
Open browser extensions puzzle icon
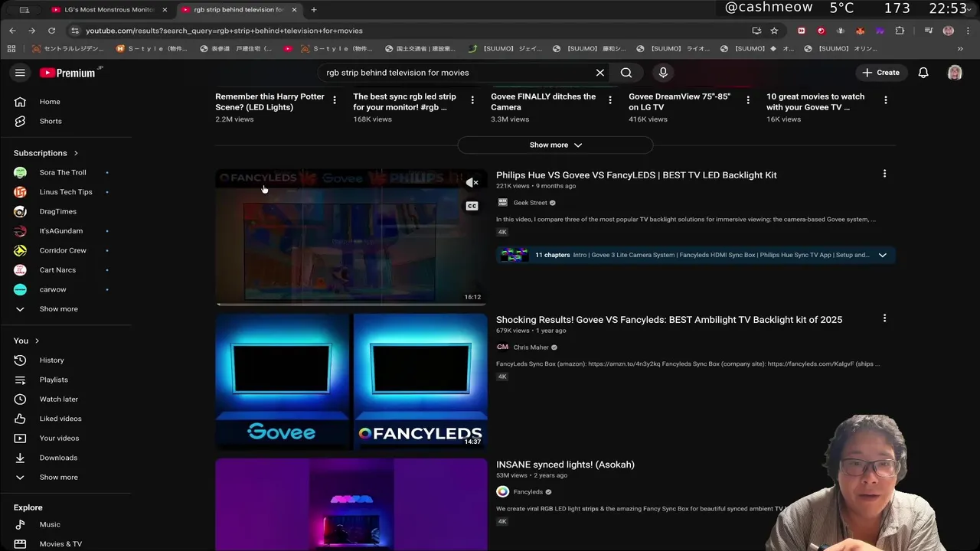pos(900,31)
